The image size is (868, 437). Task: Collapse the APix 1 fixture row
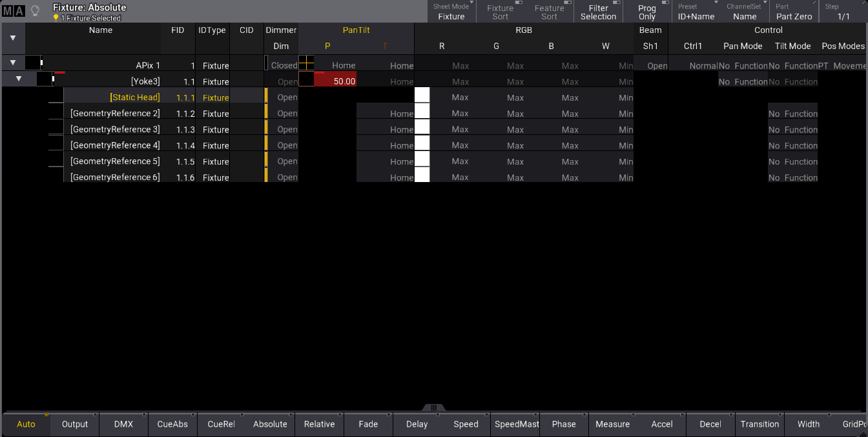pyautogui.click(x=13, y=63)
